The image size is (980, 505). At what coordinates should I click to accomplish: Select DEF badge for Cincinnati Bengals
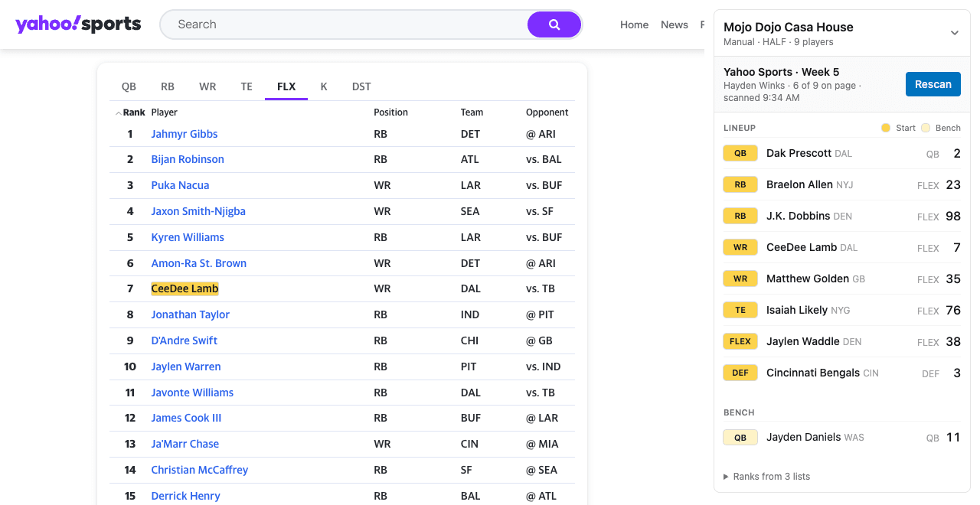coord(740,373)
